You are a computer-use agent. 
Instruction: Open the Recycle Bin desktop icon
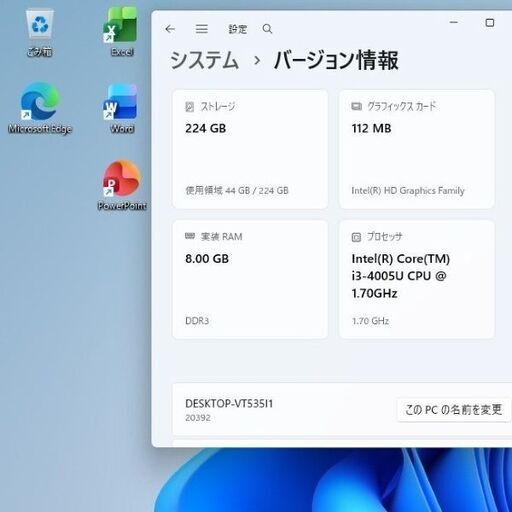coord(40,33)
